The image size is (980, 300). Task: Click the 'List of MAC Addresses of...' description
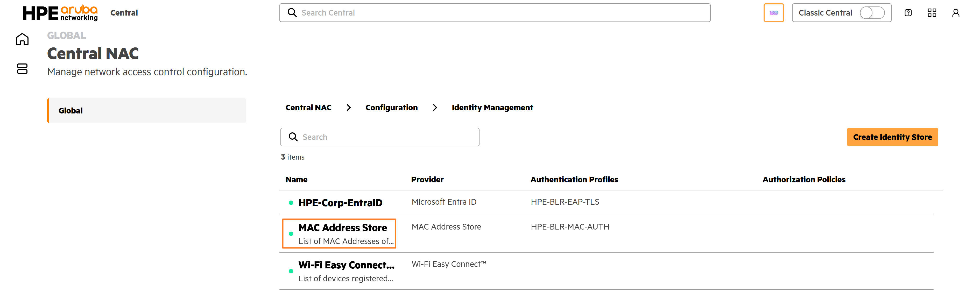pyautogui.click(x=346, y=241)
